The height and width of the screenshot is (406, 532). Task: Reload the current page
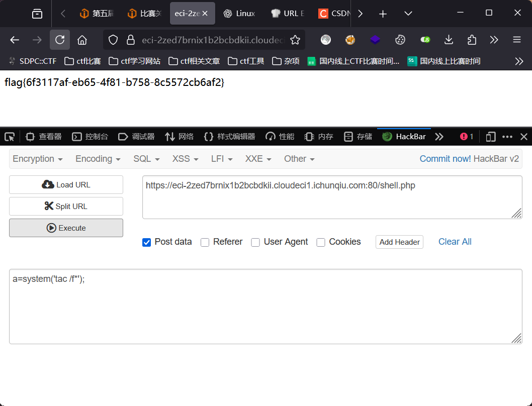pyautogui.click(x=60, y=40)
